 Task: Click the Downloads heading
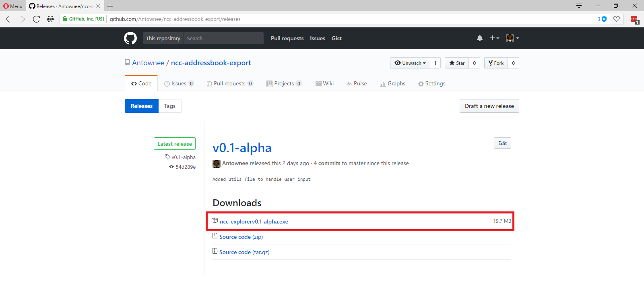click(237, 203)
